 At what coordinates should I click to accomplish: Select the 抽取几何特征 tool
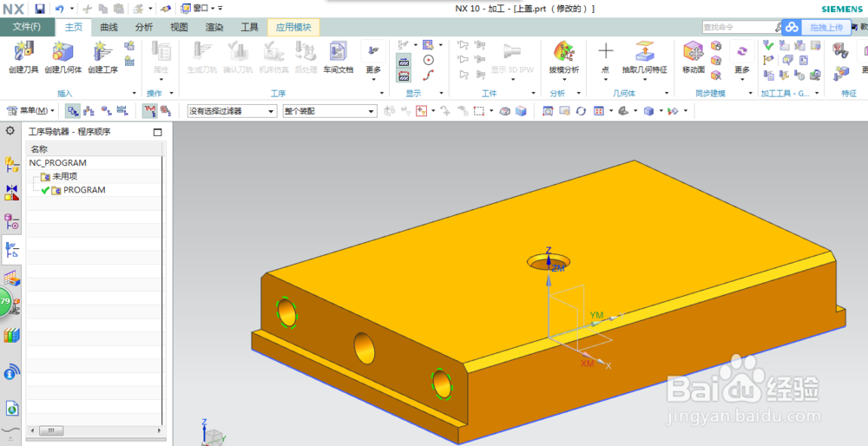point(644,57)
